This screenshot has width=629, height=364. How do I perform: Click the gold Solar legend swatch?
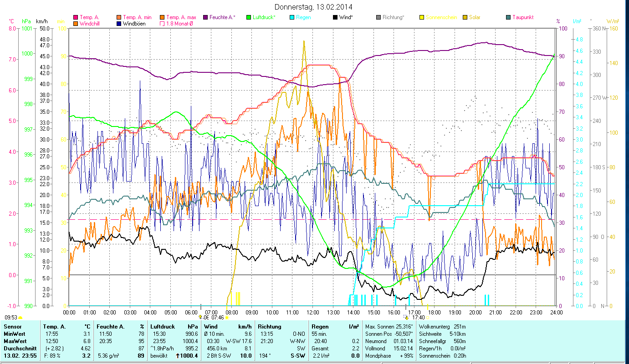pyautogui.click(x=465, y=18)
